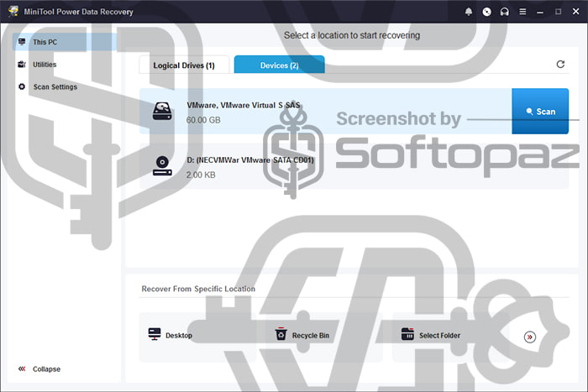588x392 pixels.
Task: Choose Desktop as recovery location
Action: coord(197,337)
